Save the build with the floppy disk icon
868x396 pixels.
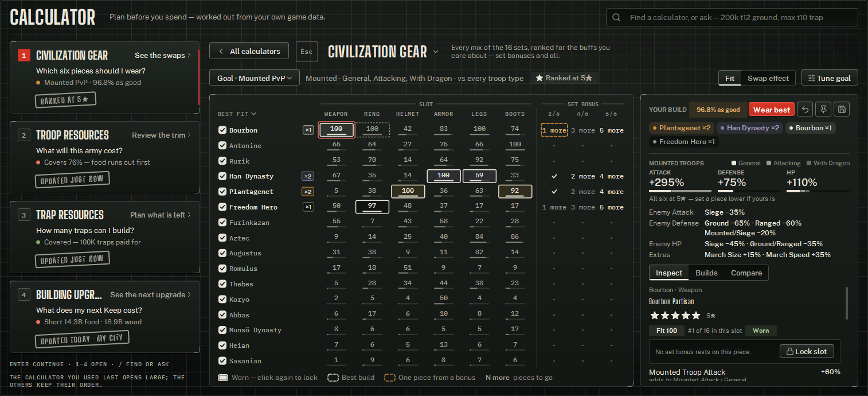coord(842,110)
